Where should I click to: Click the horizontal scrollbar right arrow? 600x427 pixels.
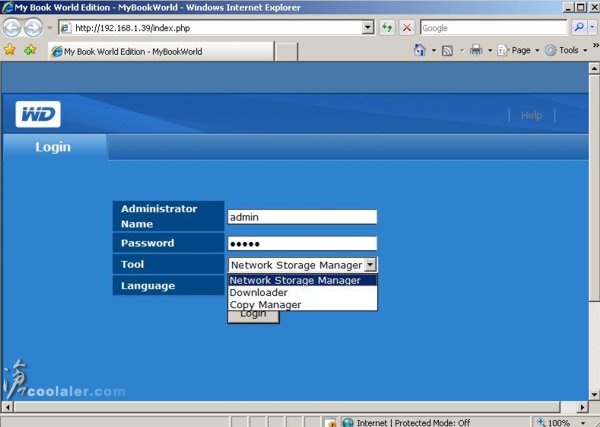(x=582, y=407)
